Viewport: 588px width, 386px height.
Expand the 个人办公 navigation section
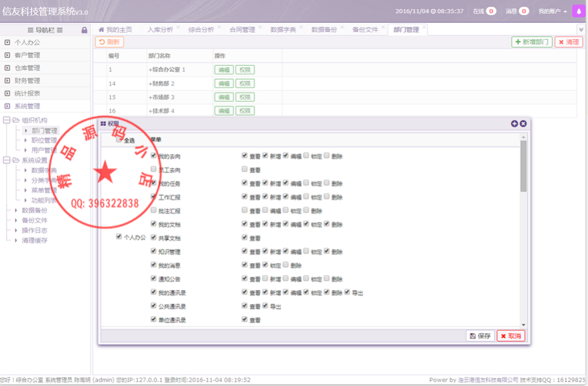(x=45, y=42)
